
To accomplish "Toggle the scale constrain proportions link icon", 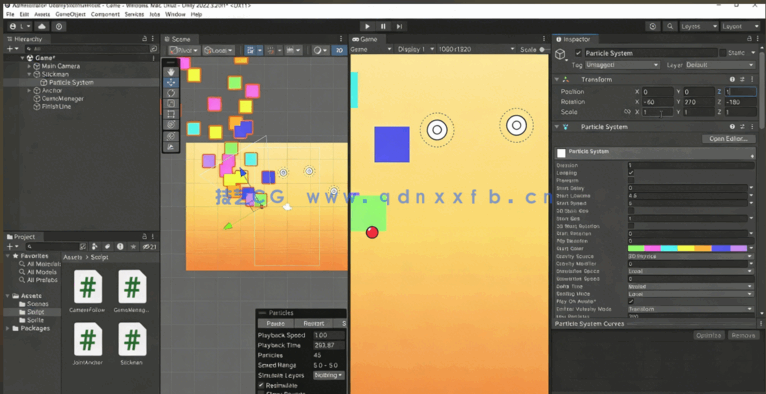I will pos(627,112).
